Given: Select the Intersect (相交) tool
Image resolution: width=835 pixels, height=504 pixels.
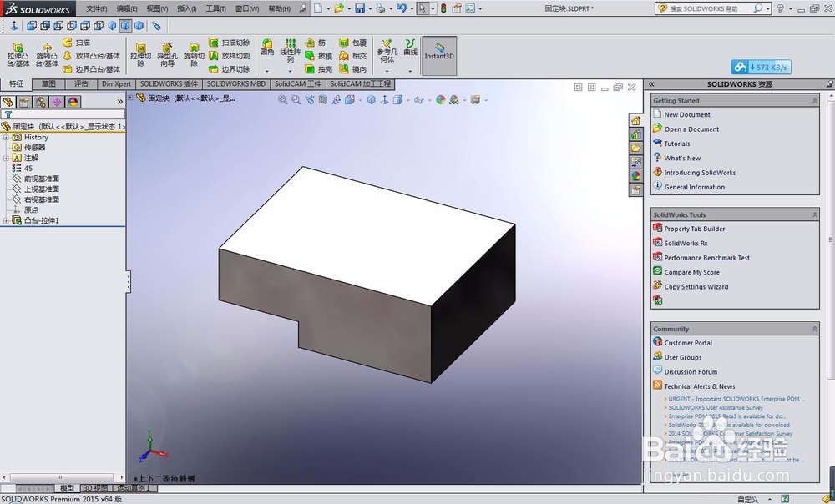Looking at the screenshot, I should pos(353,56).
